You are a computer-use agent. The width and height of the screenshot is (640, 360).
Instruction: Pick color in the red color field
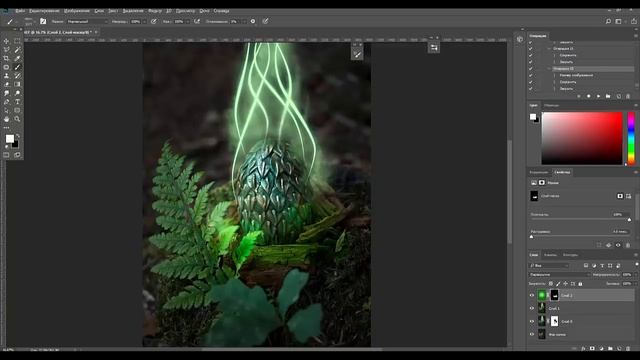pos(582,138)
